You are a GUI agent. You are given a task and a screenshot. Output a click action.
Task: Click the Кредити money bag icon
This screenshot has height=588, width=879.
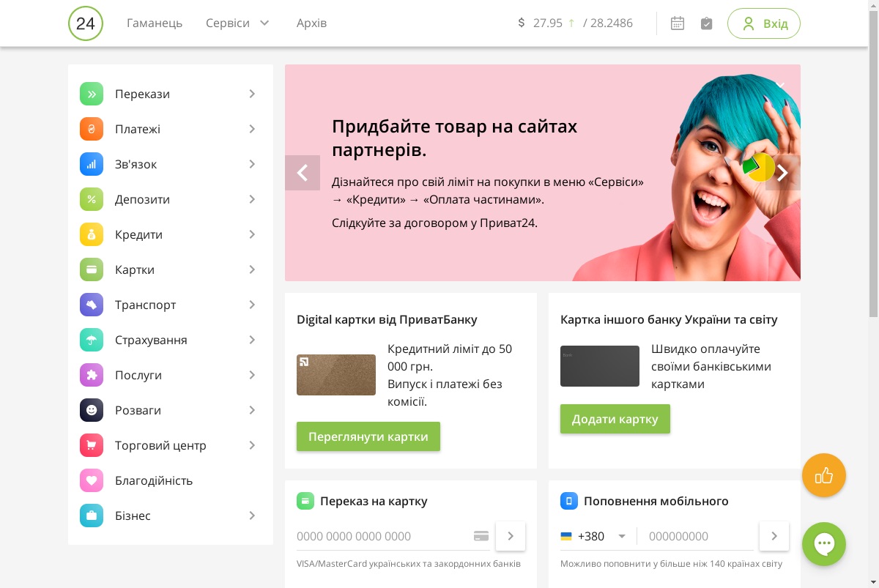[x=92, y=234]
